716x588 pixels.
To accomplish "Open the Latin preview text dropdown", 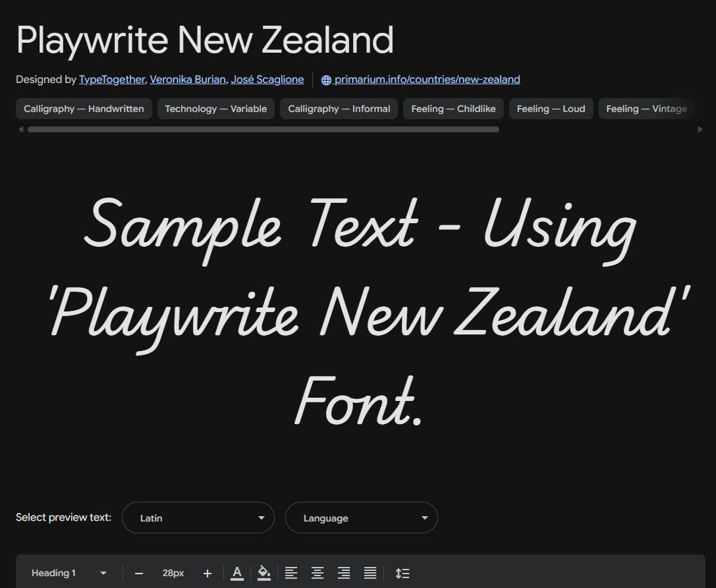I will click(198, 518).
